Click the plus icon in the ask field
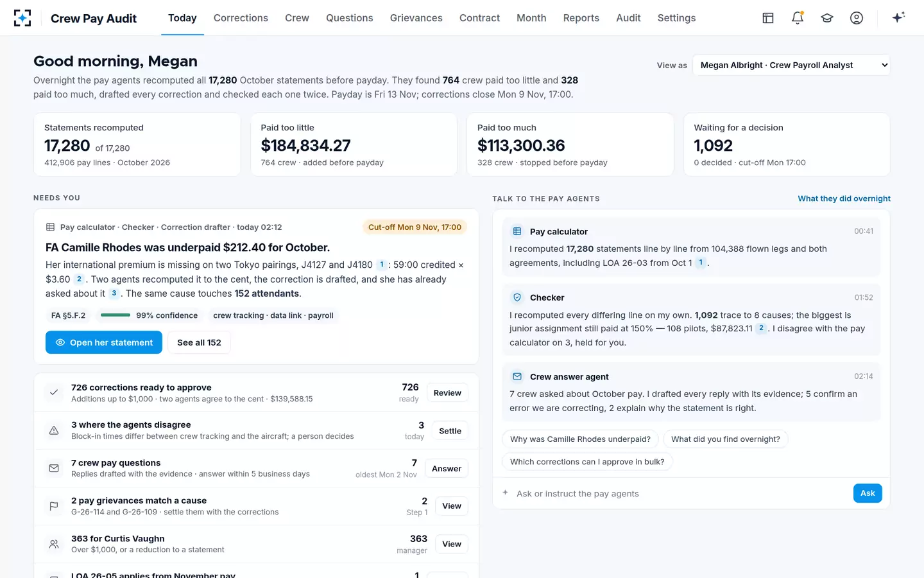The image size is (924, 578). (x=506, y=493)
